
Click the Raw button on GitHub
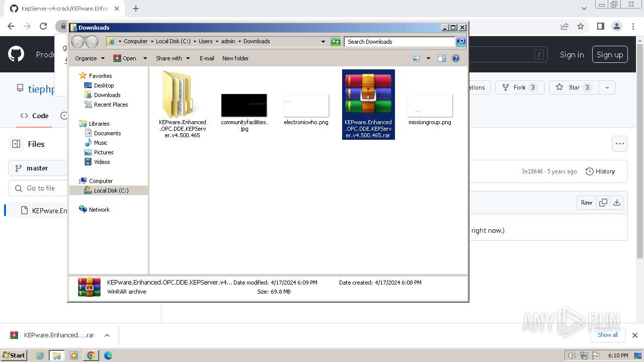(x=587, y=203)
